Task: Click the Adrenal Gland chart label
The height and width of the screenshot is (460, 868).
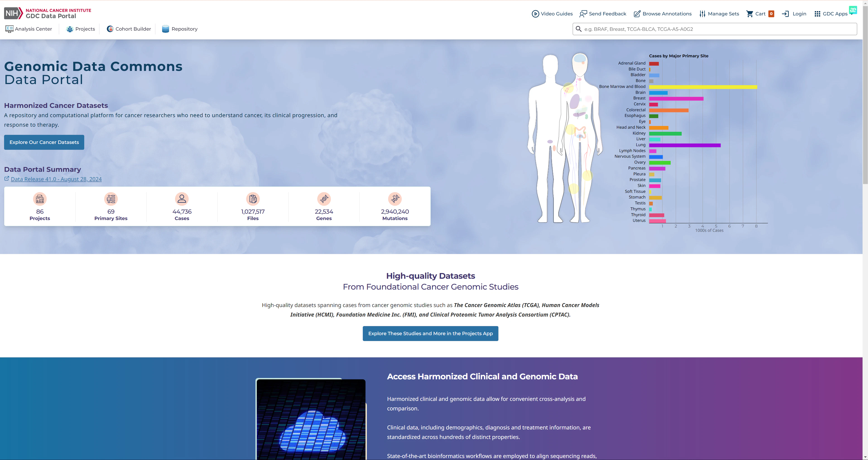Action: point(632,63)
